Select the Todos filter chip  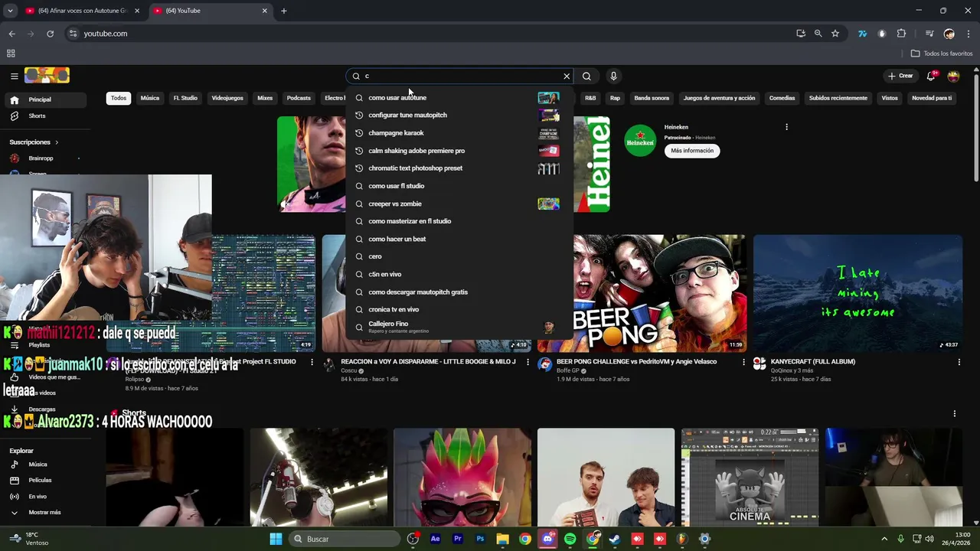119,98
